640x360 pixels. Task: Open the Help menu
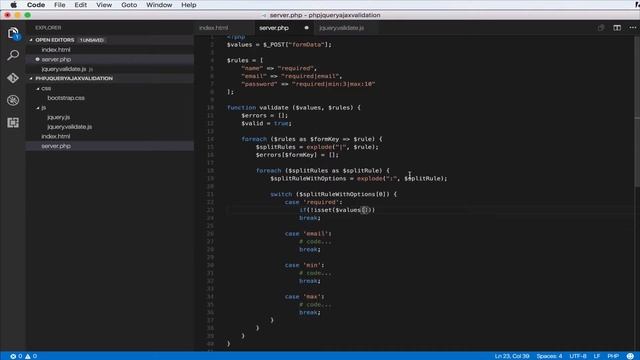coord(189,5)
